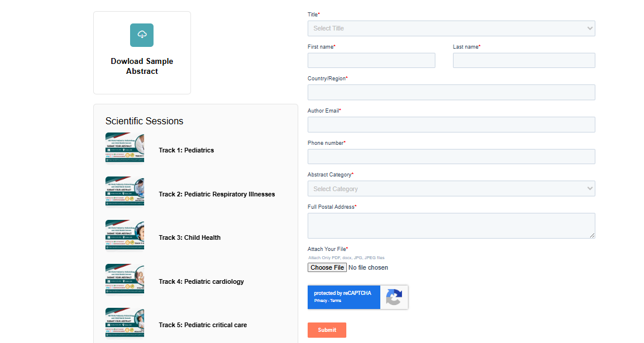Click the Full Postal Address textarea

click(451, 226)
